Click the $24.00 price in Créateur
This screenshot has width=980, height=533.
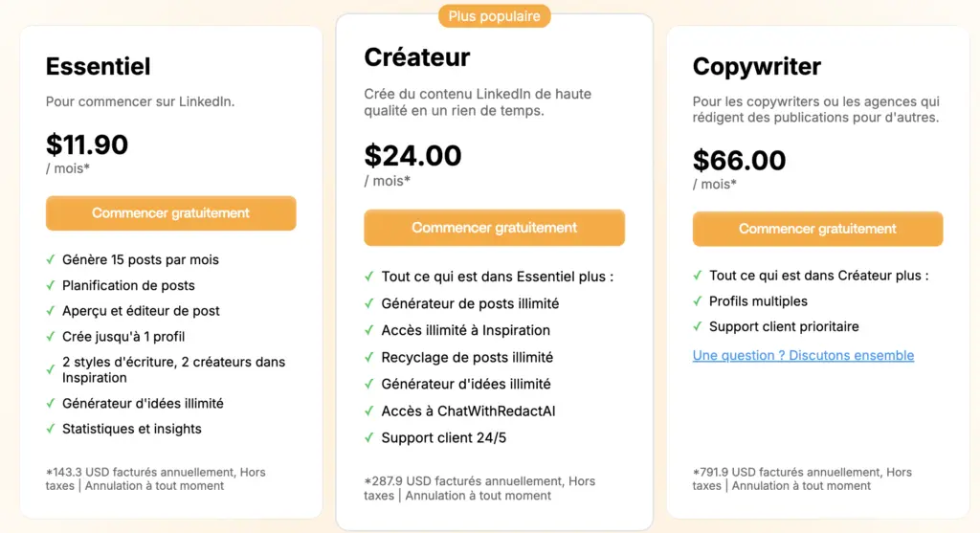(x=412, y=155)
